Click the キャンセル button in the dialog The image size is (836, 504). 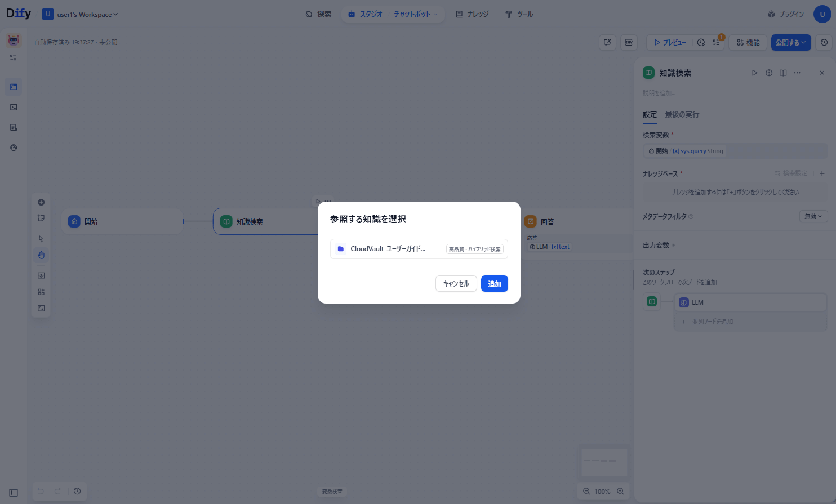coord(456,284)
